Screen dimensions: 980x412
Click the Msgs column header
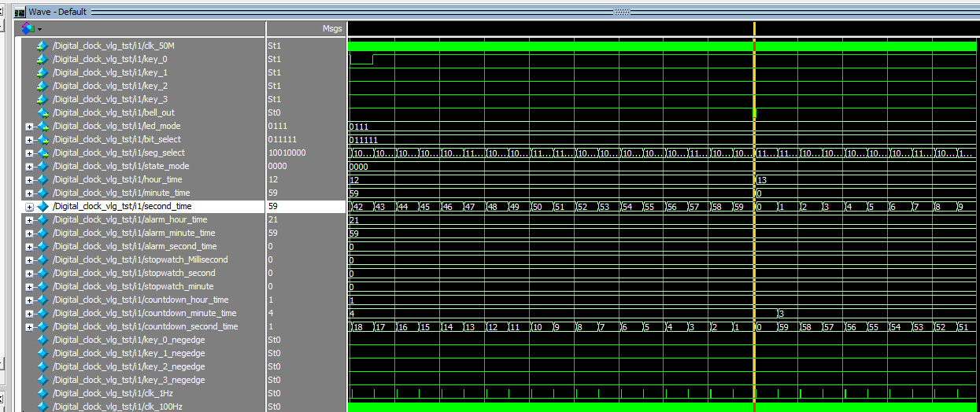coord(332,28)
